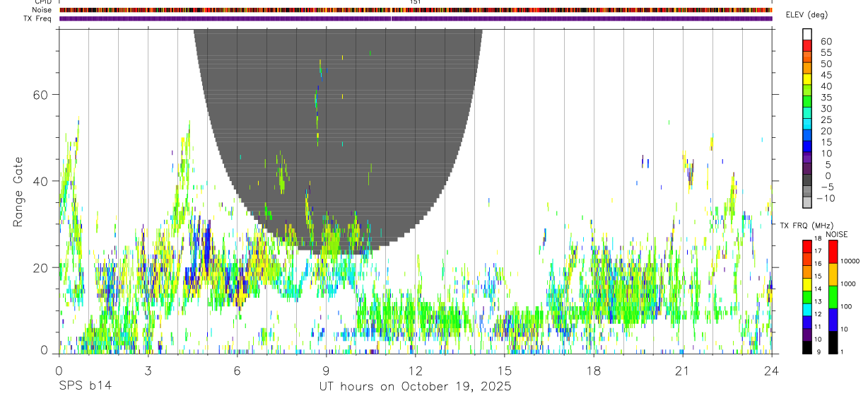Click the 'Range Gate' vertical axis title

18,192
